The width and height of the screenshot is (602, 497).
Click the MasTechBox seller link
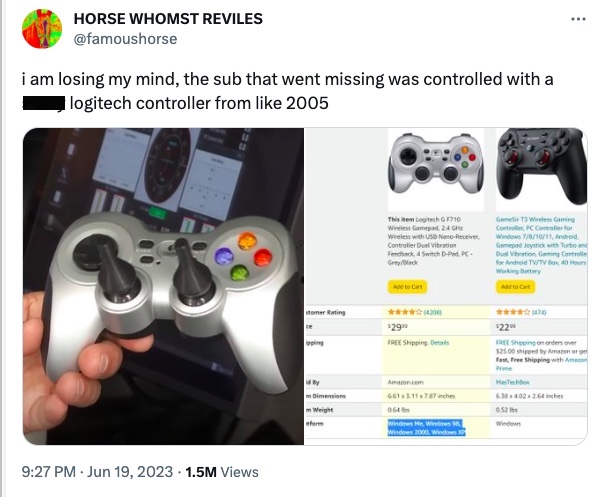[x=513, y=382]
